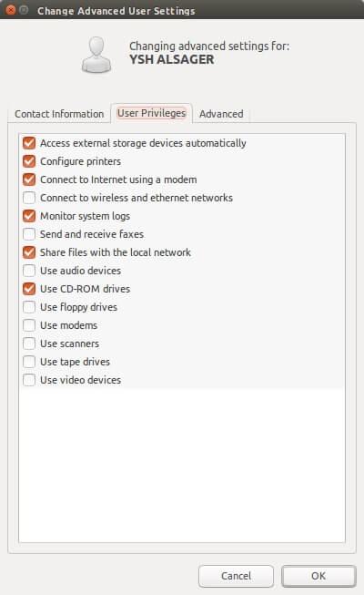This screenshot has width=364, height=595.
Task: Enable the Use modems privilege
Action: point(29,325)
